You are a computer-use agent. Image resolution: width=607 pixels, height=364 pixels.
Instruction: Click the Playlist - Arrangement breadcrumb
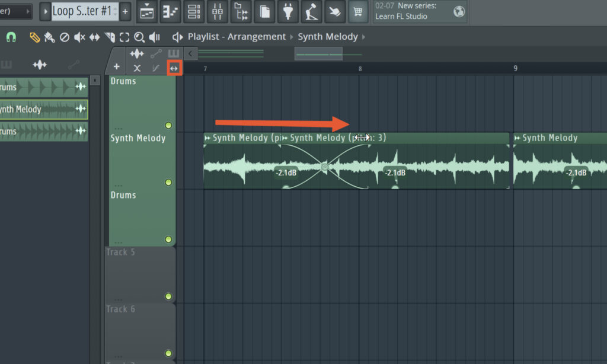coord(237,37)
